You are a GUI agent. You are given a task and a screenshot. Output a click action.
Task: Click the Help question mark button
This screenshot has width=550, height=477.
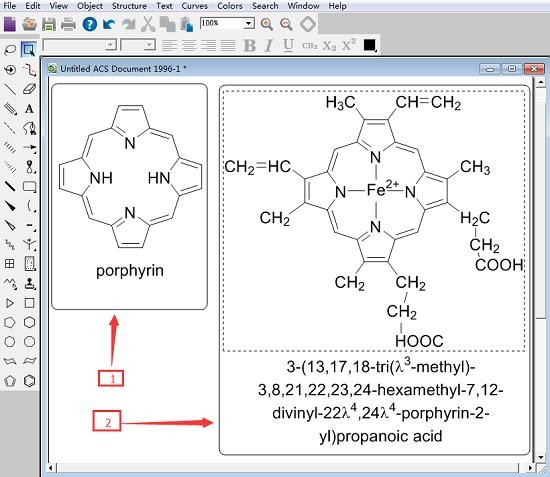tap(89, 25)
